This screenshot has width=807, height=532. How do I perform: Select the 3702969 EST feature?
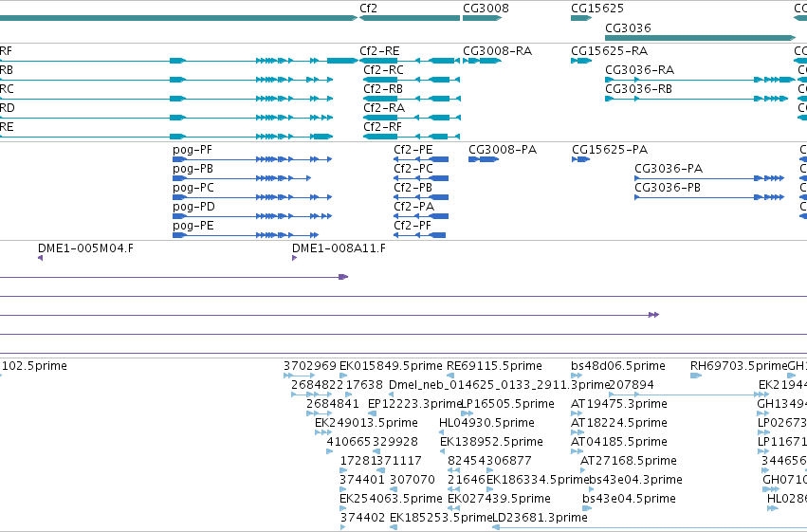(x=299, y=376)
